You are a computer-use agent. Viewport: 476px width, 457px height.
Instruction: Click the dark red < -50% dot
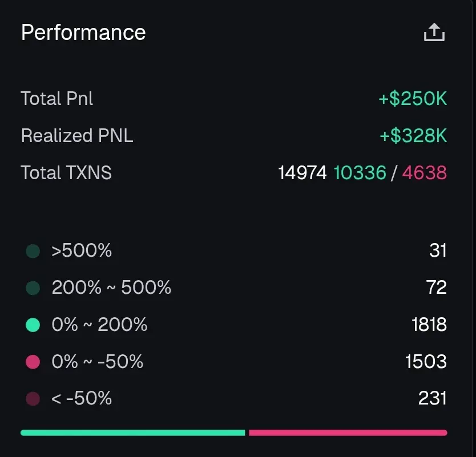click(x=33, y=398)
